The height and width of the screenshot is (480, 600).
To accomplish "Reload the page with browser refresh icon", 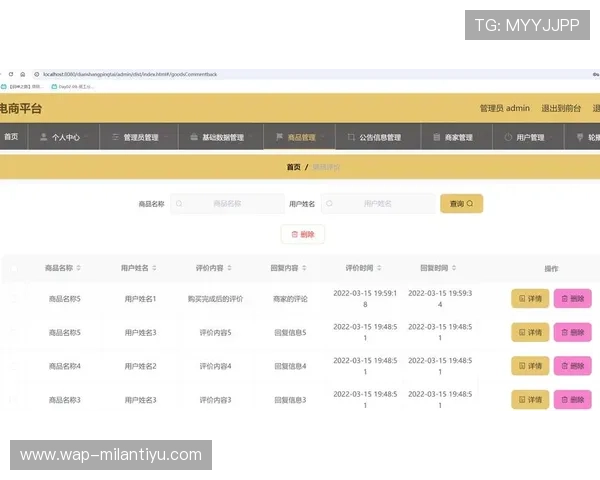I will point(11,74).
